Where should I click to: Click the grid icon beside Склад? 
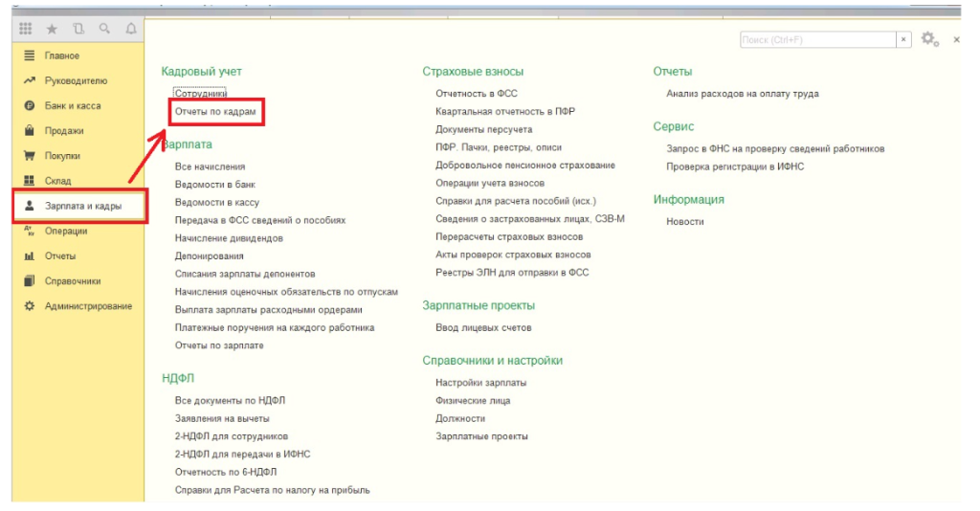30,181
